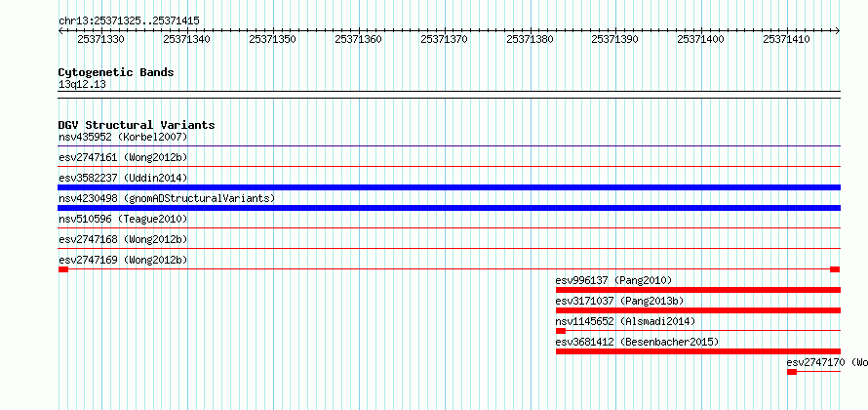Click the red bar of esv996137

click(x=698, y=290)
